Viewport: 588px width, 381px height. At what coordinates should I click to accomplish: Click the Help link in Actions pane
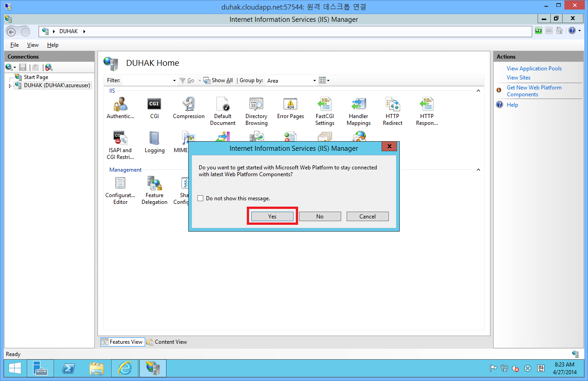pos(512,105)
